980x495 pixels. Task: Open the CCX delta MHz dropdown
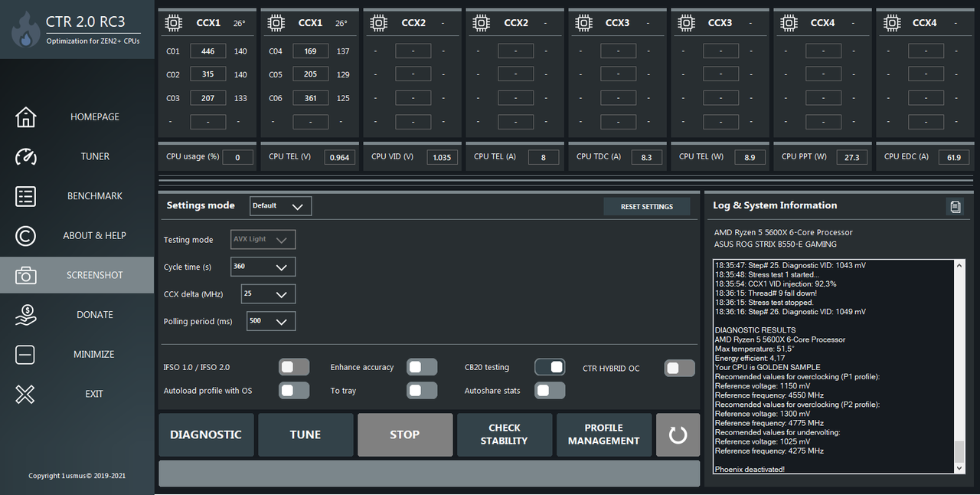(268, 293)
